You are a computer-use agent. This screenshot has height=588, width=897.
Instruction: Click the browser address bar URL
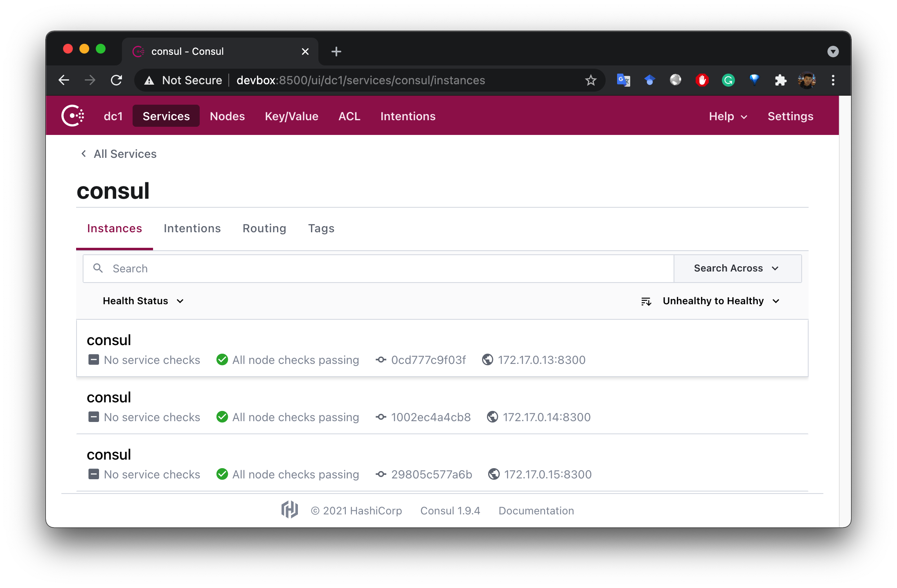point(361,81)
